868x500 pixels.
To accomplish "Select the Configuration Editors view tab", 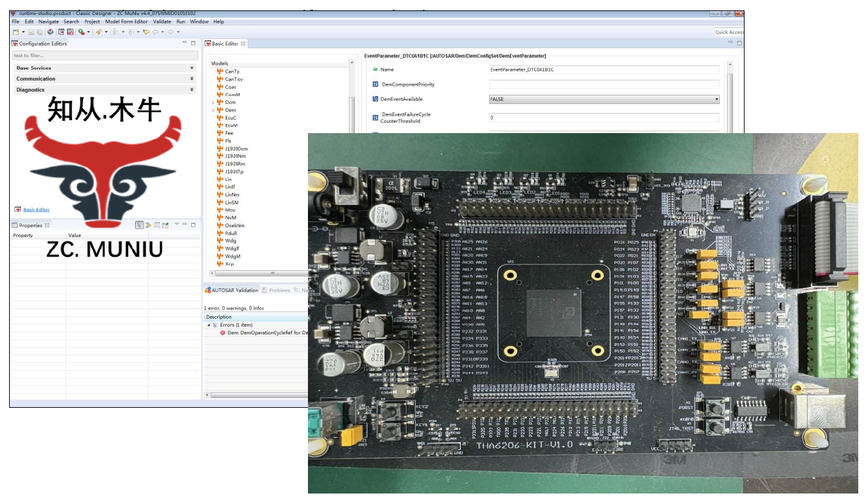I will tap(40, 44).
